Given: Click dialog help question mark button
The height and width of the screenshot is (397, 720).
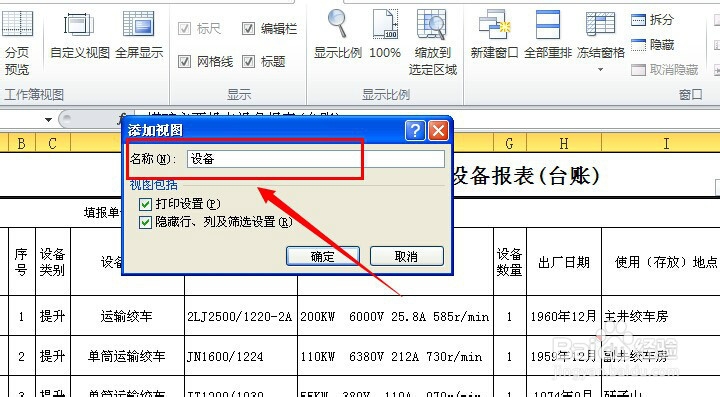Looking at the screenshot, I should [415, 131].
